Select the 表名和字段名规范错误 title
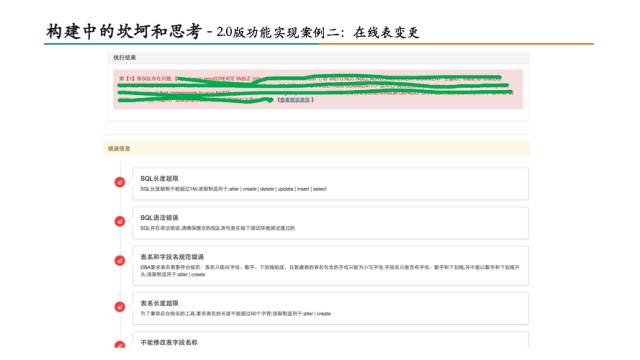Screen dimensions: 640x360 click(172, 257)
